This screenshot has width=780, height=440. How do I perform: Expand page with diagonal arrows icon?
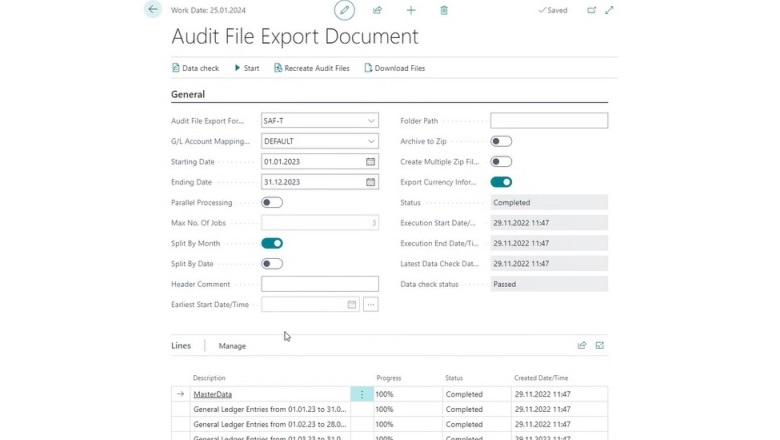click(x=609, y=10)
